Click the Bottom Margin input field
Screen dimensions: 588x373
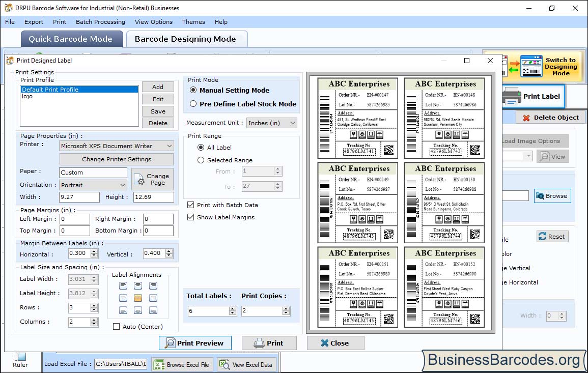(x=158, y=231)
